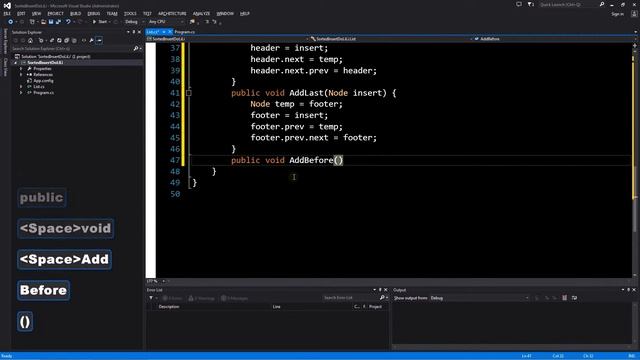Open the Solution Explorer search options dropdown

141,49
